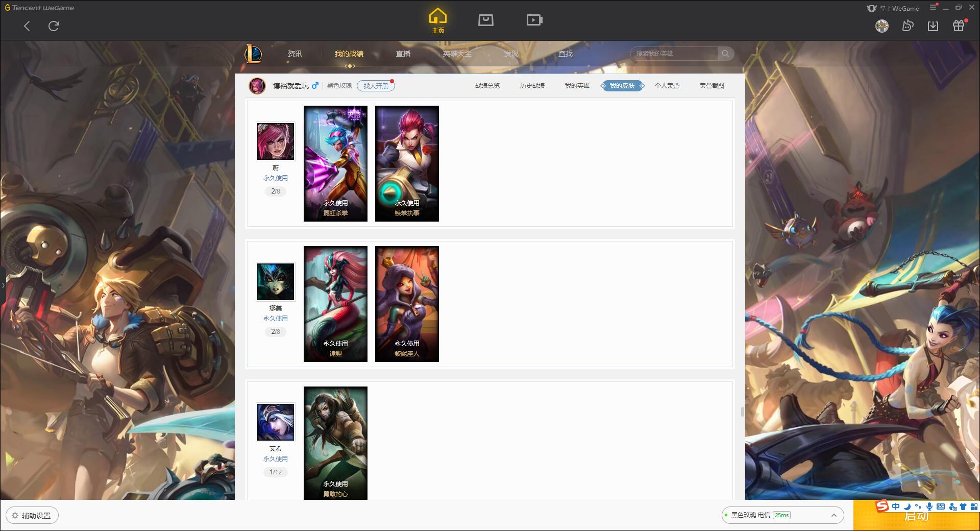This screenshot has width=980, height=531.
Task: Click the page vertical scrollbar handle
Action: [742, 412]
